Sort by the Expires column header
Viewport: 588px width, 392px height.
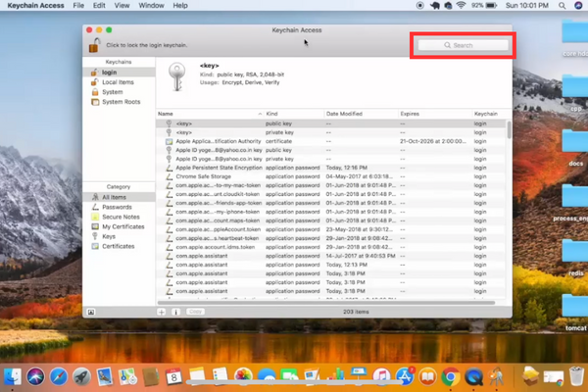(434, 114)
